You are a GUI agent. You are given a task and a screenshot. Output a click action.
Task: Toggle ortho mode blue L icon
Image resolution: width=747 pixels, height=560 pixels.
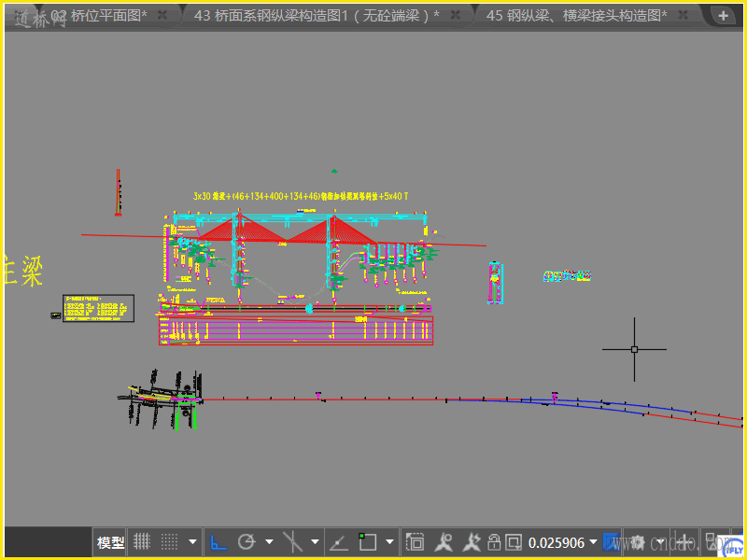pos(218,542)
